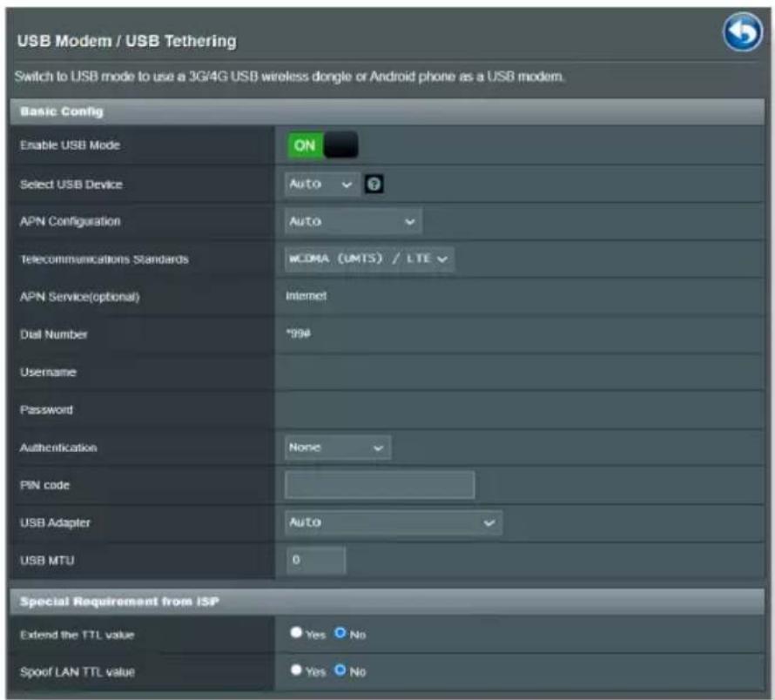Click the blue back arrow icon
Image resolution: width=775 pixels, height=700 pixels.
click(x=742, y=32)
